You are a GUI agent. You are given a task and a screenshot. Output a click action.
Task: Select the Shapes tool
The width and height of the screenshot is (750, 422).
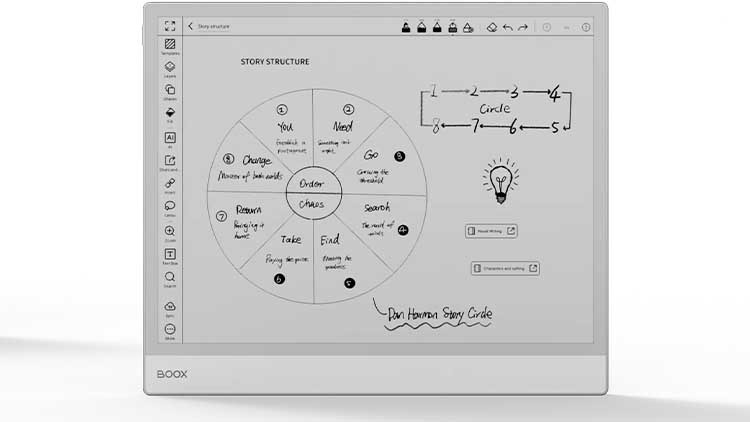point(170,91)
